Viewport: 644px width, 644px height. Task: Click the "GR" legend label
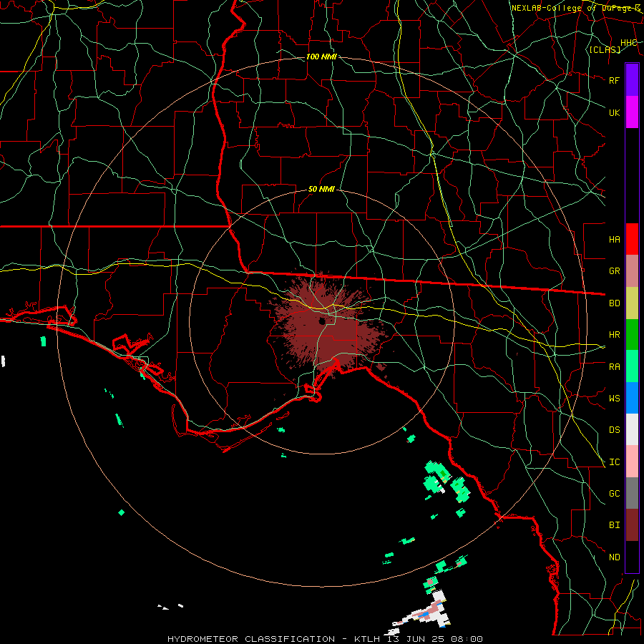coord(615,271)
